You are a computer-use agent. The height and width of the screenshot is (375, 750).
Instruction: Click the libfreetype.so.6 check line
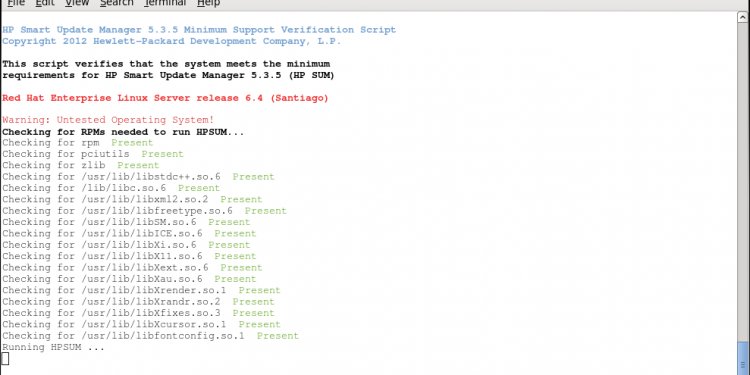(144, 211)
